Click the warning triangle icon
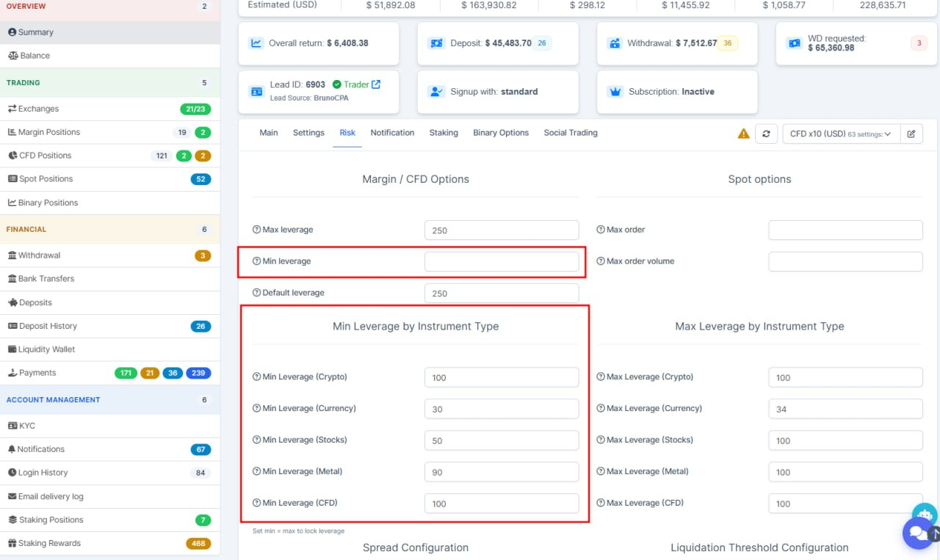This screenshot has height=560, width=940. point(743,134)
